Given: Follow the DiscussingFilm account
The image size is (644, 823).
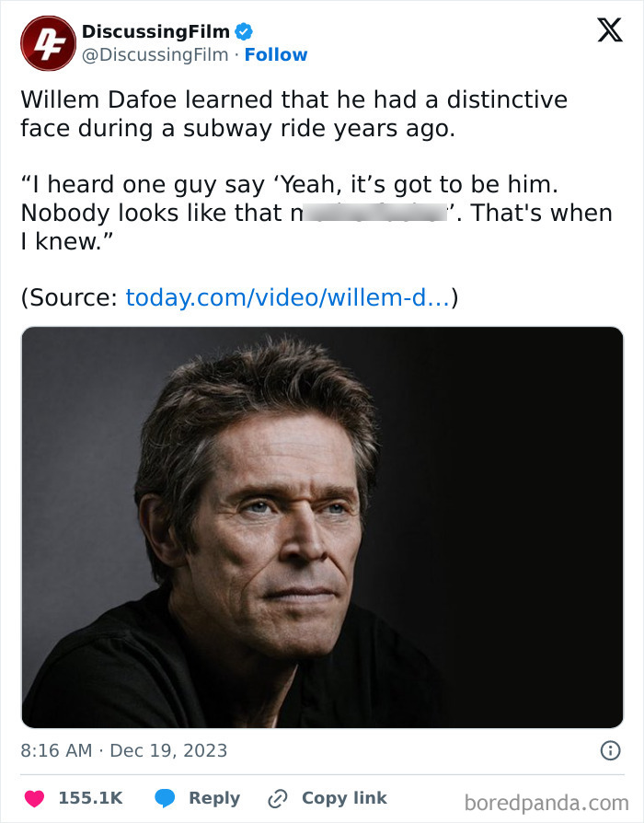Looking at the screenshot, I should coord(276,55).
